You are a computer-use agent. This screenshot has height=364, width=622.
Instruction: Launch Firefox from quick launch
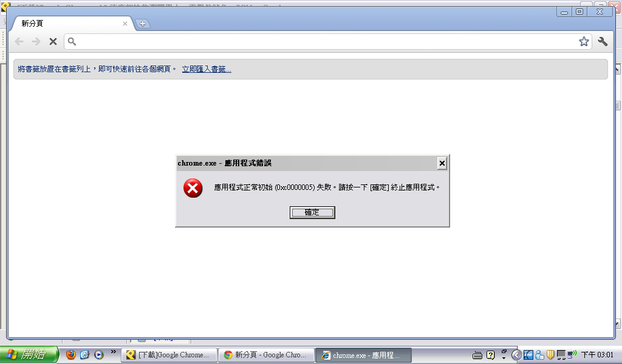(71, 354)
